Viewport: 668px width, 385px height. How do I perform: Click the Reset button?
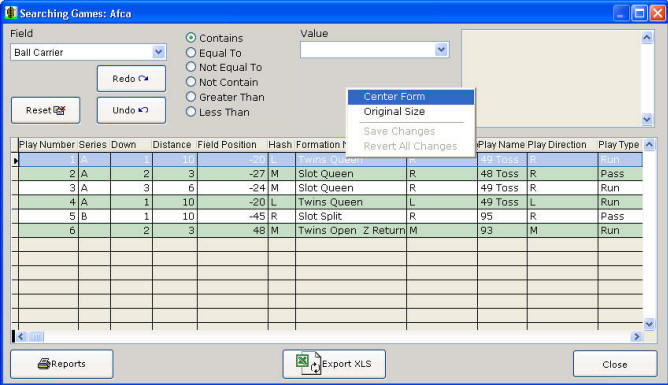(x=46, y=110)
